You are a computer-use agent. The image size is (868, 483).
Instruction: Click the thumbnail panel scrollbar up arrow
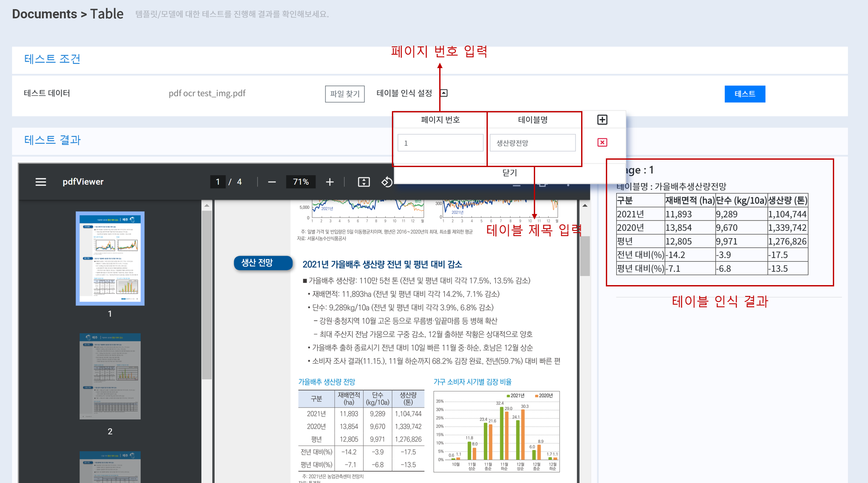coord(207,206)
